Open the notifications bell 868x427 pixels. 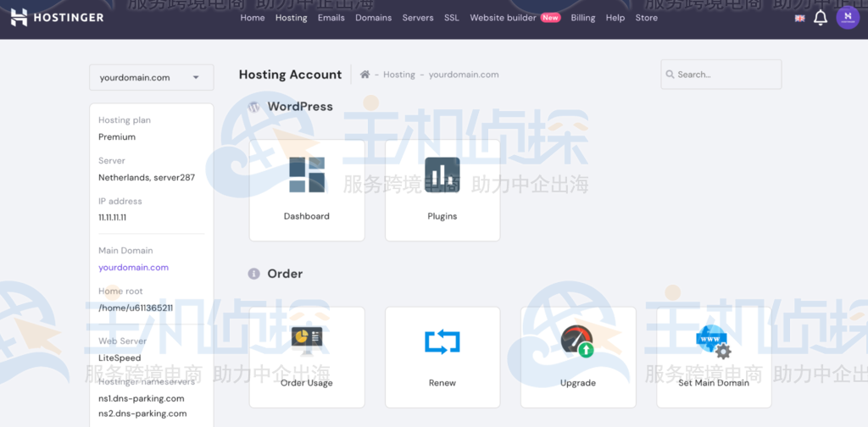pos(820,18)
